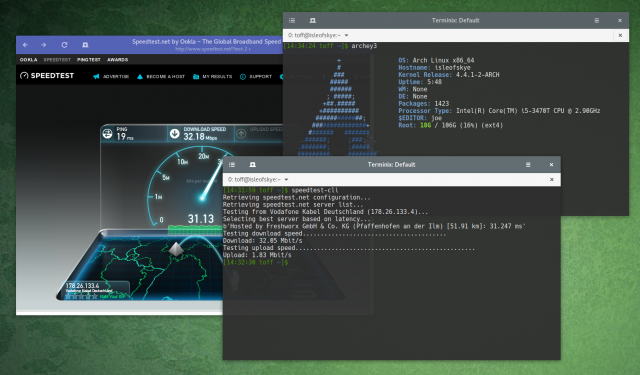Click the Terminix: Default title of front window
640x375 pixels.
pos(391,164)
